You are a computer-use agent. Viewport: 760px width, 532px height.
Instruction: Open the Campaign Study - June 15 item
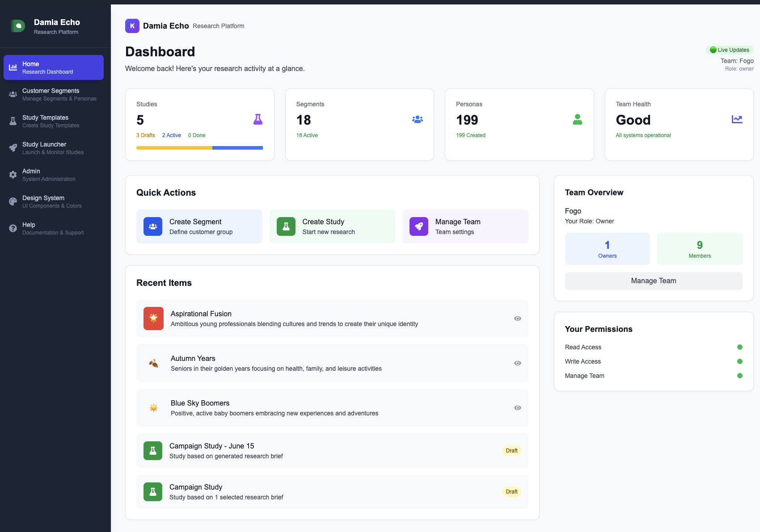pos(332,451)
